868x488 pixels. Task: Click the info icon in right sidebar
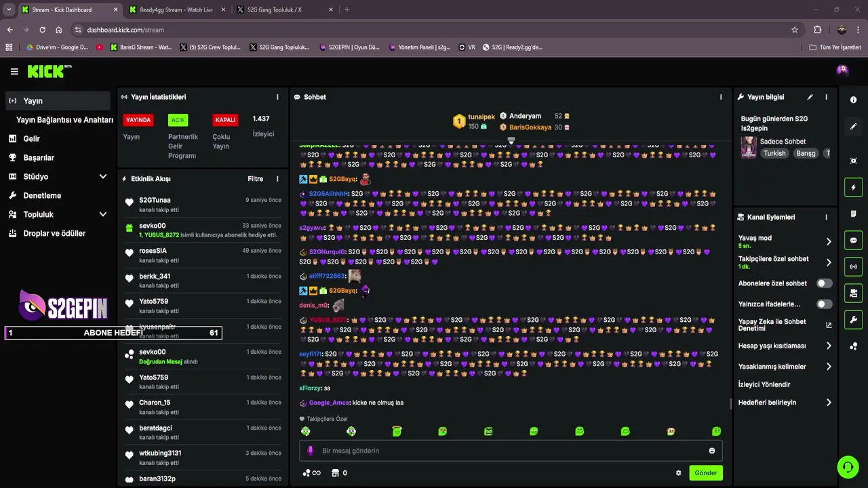tap(853, 100)
